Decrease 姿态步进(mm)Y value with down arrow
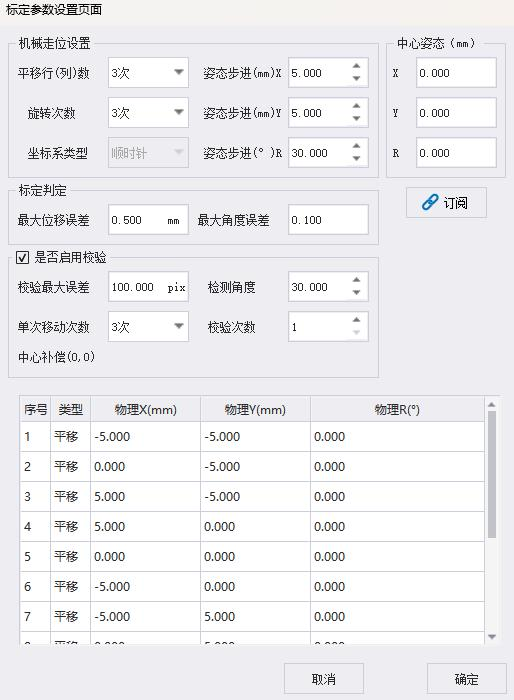This screenshot has width=514, height=700. (356, 119)
